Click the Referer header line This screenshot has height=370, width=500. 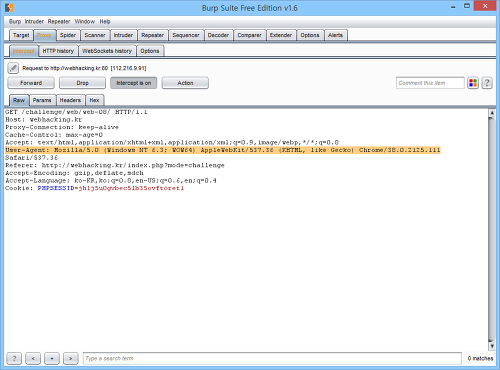coord(115,165)
